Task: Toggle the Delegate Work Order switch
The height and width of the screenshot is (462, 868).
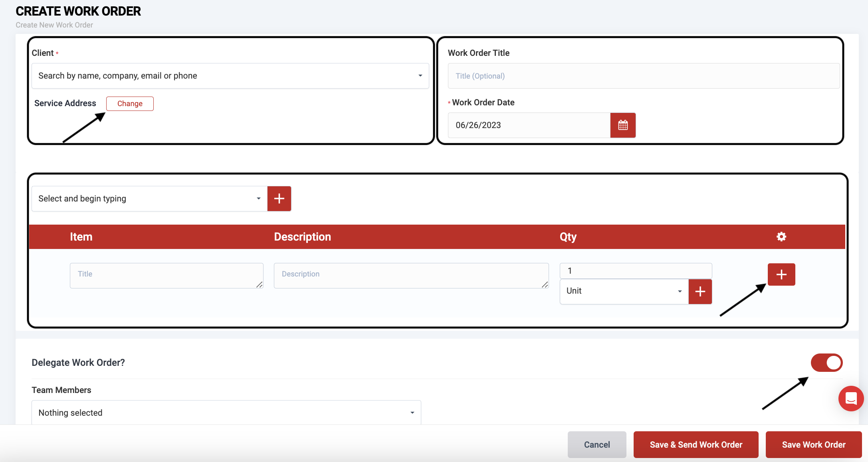Action: 826,363
